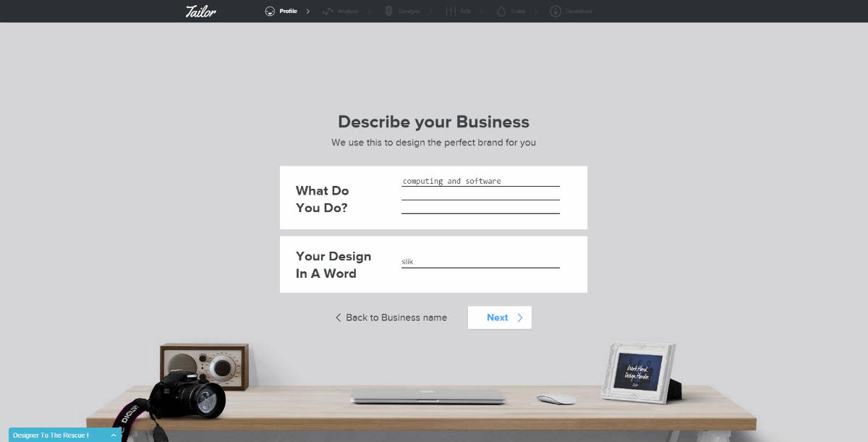Open the Designer To The Rescue chat bar

(51, 435)
